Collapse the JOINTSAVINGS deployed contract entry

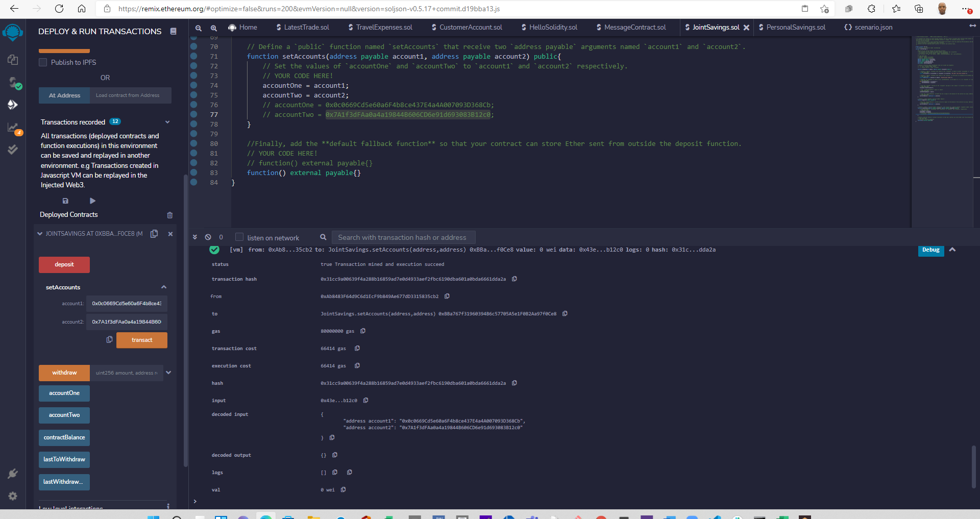[40, 234]
